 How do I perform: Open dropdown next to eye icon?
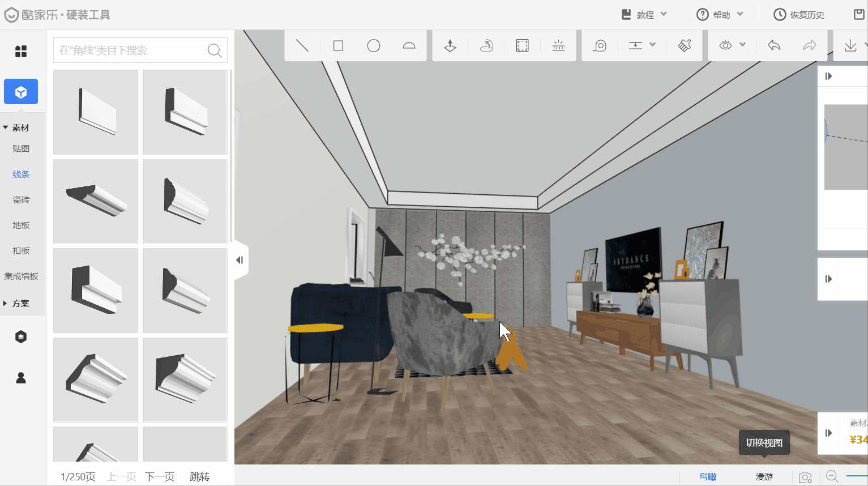[x=742, y=45]
